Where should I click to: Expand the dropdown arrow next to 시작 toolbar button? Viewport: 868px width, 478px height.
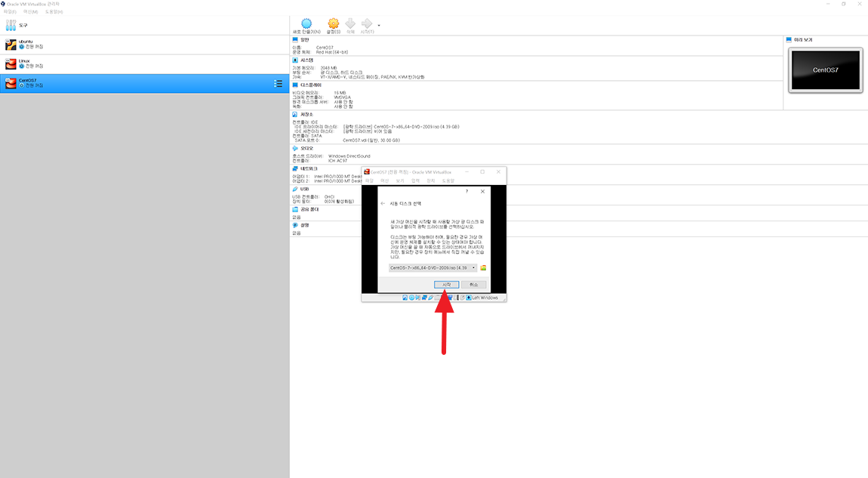pyautogui.click(x=379, y=26)
